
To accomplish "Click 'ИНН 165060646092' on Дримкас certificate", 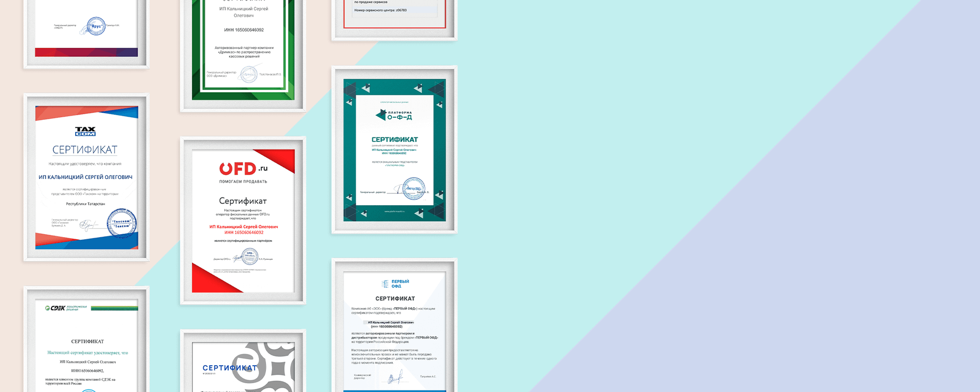I will click(244, 30).
